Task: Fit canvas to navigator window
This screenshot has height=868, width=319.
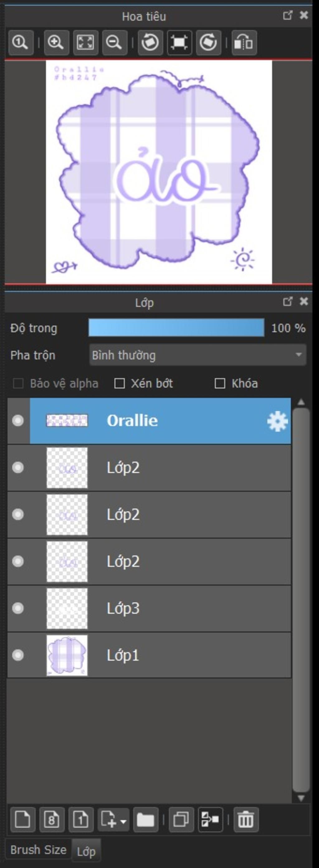Action: pos(86,42)
